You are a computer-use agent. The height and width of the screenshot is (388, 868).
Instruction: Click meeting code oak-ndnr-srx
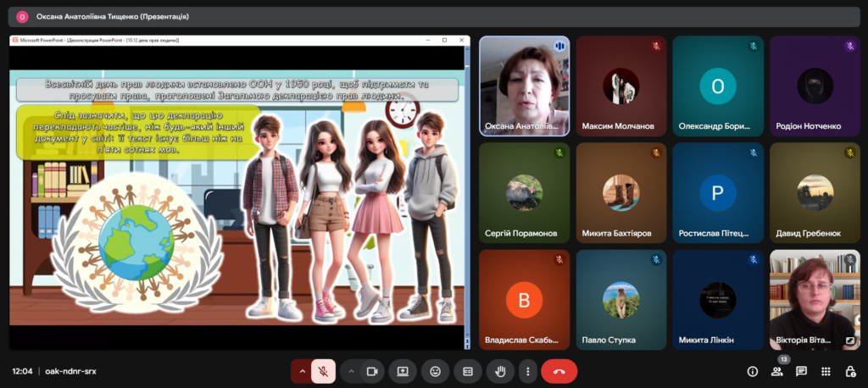70,371
